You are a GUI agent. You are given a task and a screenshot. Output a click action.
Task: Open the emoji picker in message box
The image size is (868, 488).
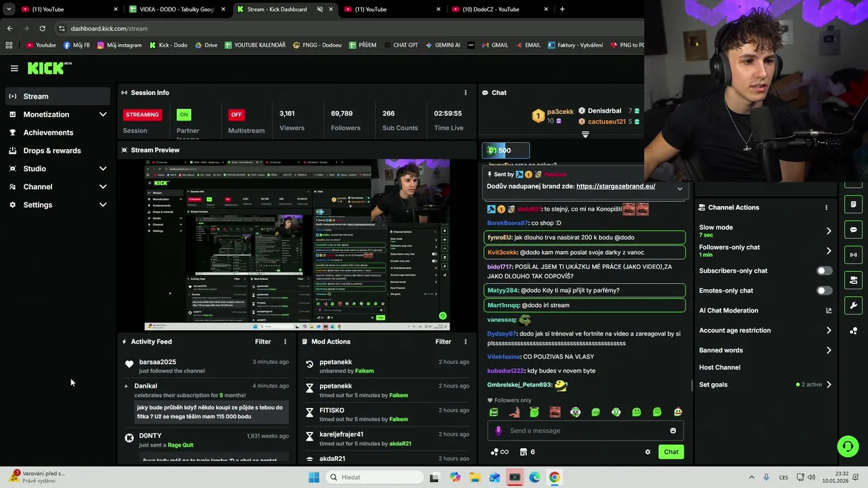[x=673, y=430]
